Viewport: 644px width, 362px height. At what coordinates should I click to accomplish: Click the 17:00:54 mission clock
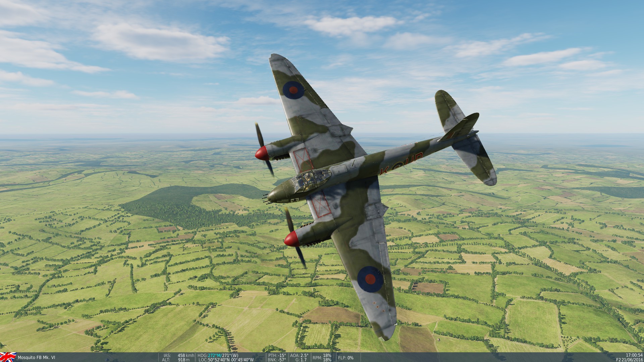tap(634, 355)
